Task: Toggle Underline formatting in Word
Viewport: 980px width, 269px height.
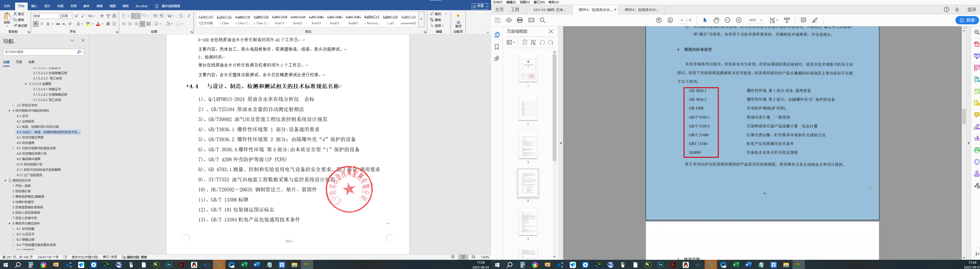Action: 48,24
